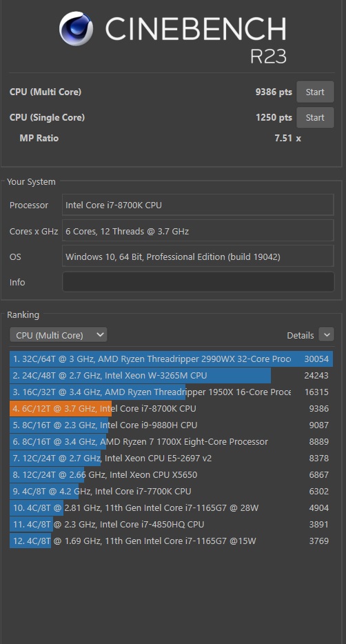The height and width of the screenshot is (644, 346).
Task: Click the OS field showing Windows 10
Action: tap(199, 256)
